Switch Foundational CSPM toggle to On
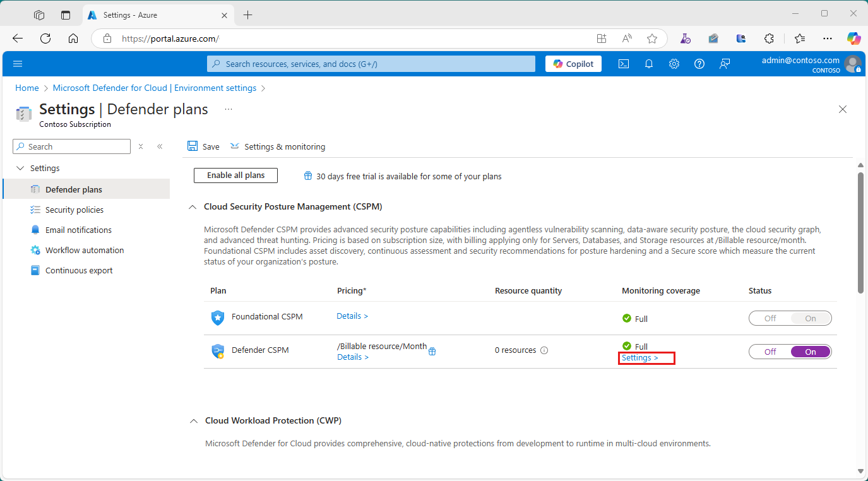 tap(811, 318)
